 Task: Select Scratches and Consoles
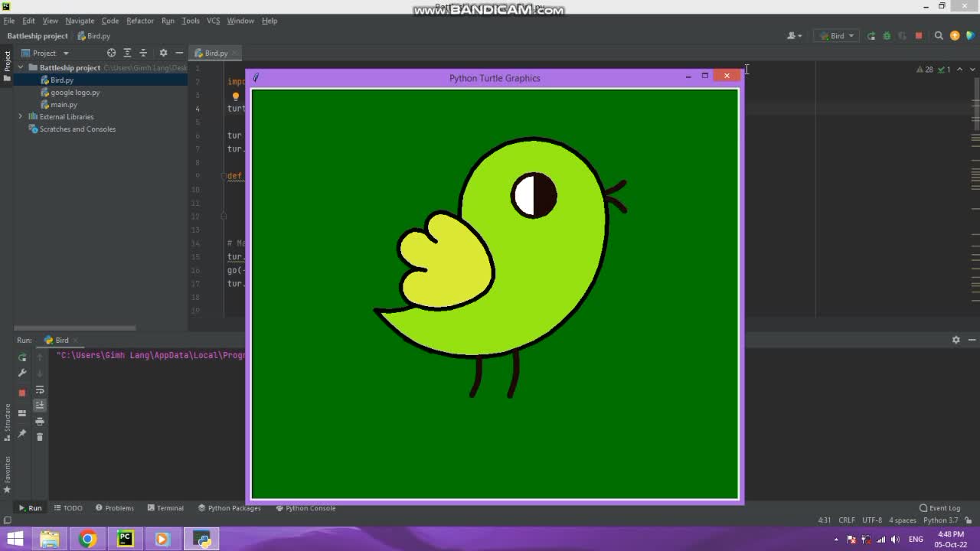click(77, 129)
